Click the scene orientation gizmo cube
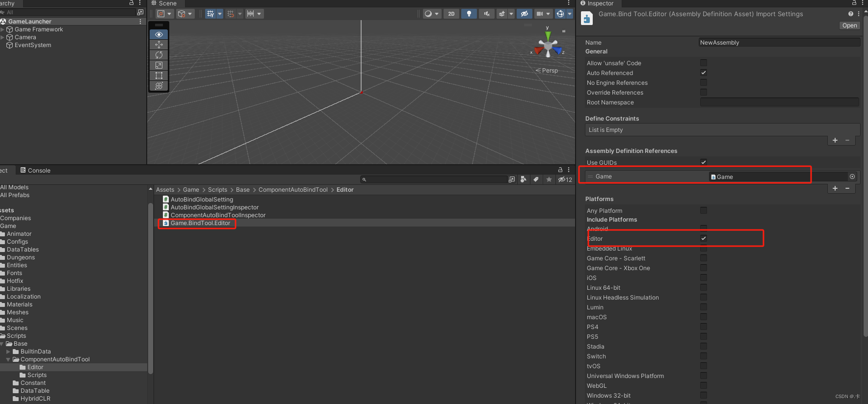The height and width of the screenshot is (404, 868). 548,46
